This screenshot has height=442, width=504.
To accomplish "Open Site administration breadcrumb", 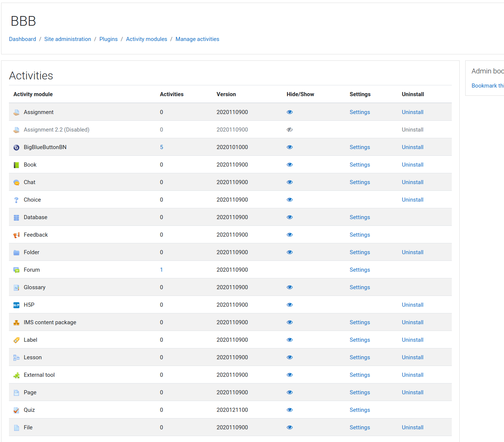I will [67, 39].
